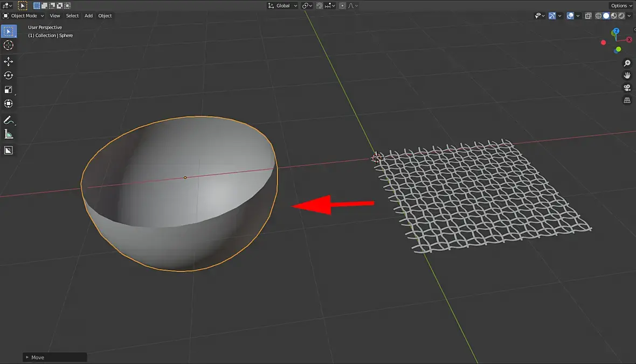The width and height of the screenshot is (636, 364).
Task: Toggle proportional editing
Action: pyautogui.click(x=342, y=6)
